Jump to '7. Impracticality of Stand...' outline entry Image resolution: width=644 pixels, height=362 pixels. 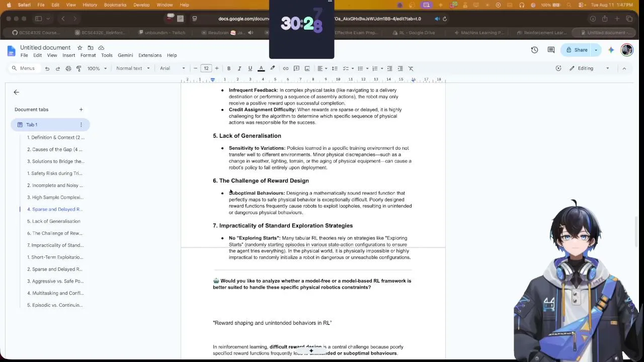[55, 245]
